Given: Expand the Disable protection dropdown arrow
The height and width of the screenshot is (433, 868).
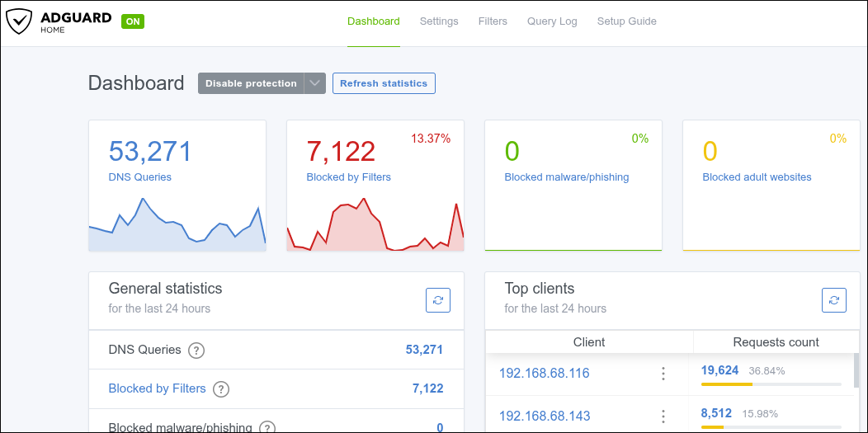Looking at the screenshot, I should click(x=314, y=83).
